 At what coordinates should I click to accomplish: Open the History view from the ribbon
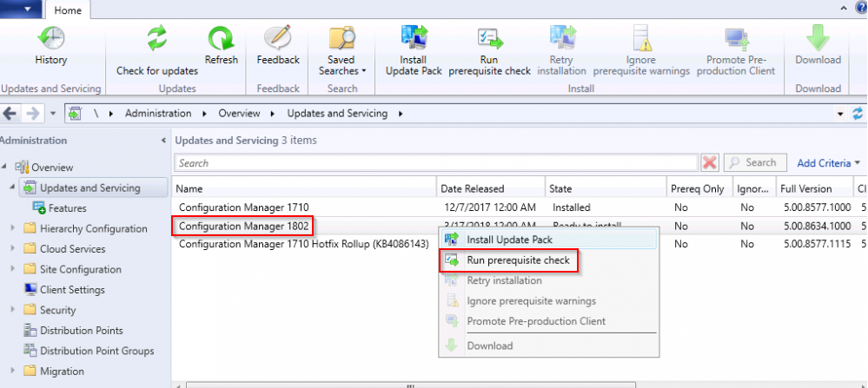click(51, 45)
